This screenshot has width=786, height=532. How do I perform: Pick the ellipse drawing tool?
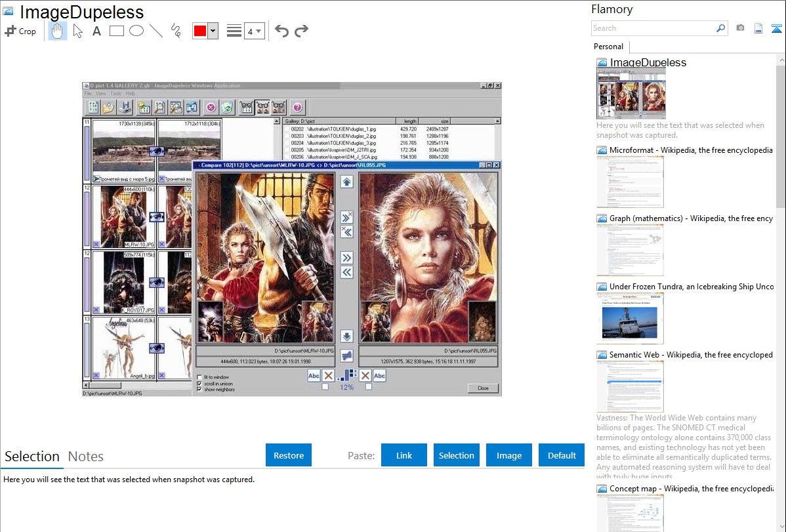click(x=136, y=31)
